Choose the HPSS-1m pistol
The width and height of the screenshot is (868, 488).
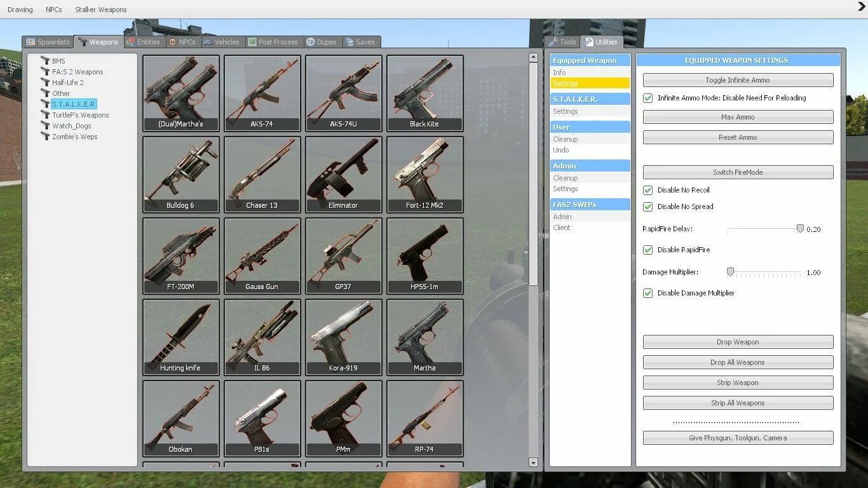pyautogui.click(x=425, y=255)
